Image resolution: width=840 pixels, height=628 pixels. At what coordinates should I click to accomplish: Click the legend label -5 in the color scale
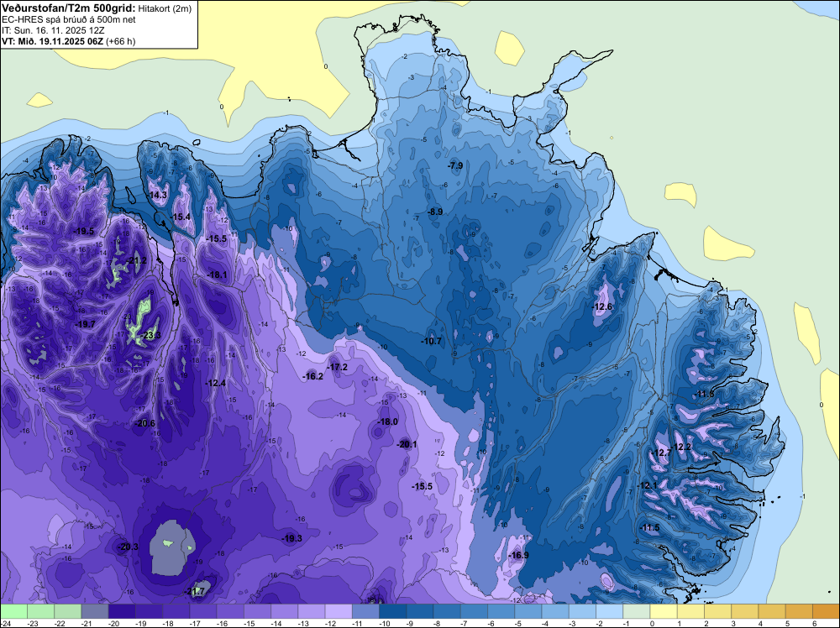[x=518, y=624]
